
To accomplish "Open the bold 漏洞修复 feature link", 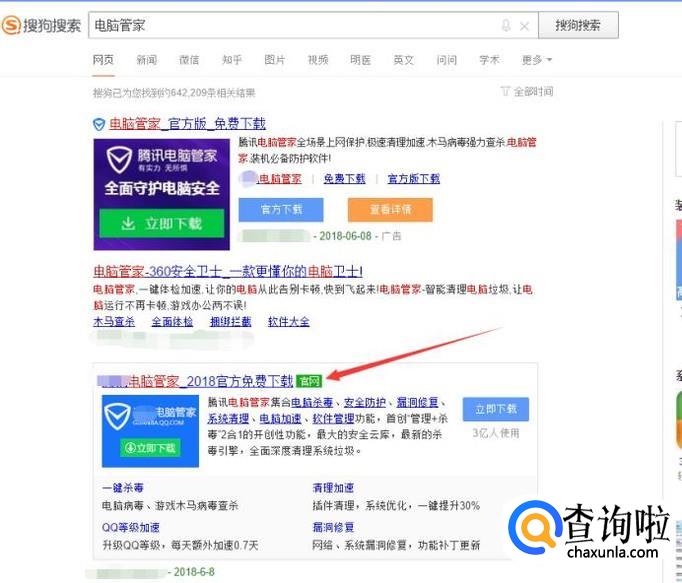I will 333,527.
